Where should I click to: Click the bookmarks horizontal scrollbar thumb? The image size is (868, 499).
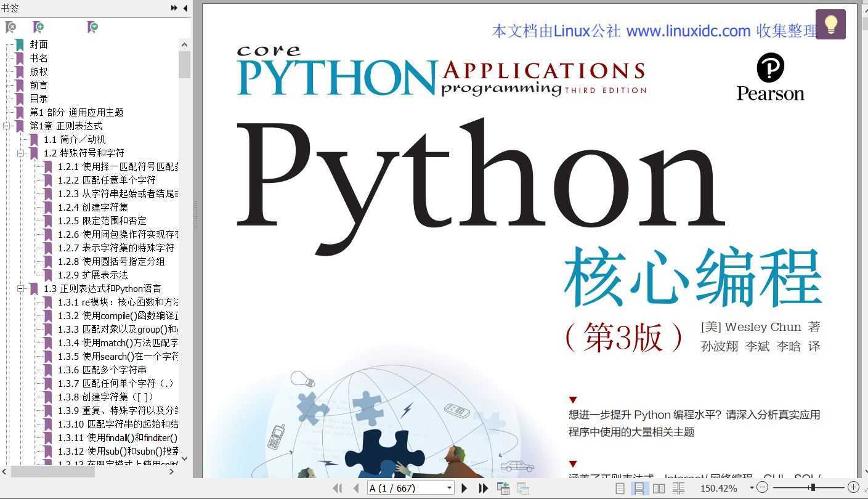pyautogui.click(x=53, y=471)
